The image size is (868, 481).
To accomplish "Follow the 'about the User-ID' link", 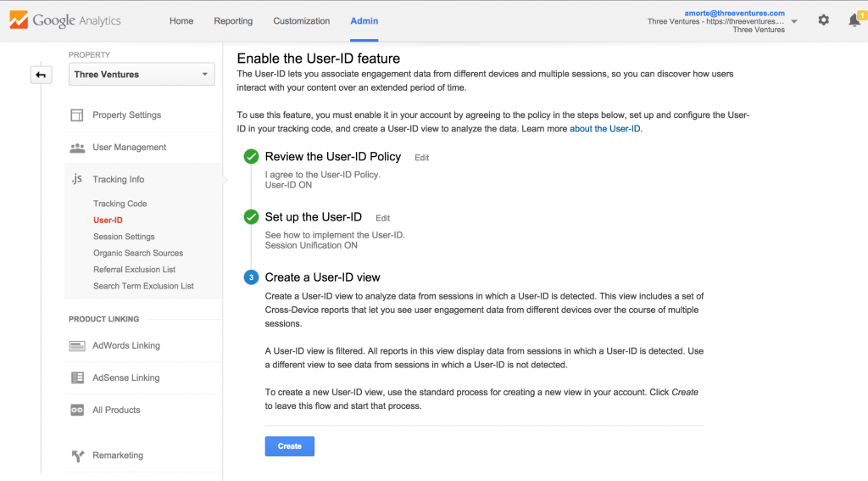I will point(605,129).
